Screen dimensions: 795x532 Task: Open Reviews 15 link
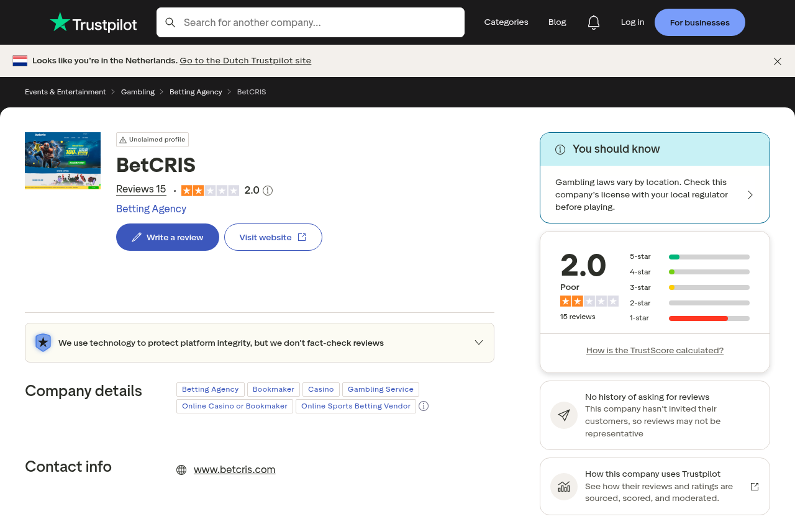(x=141, y=189)
